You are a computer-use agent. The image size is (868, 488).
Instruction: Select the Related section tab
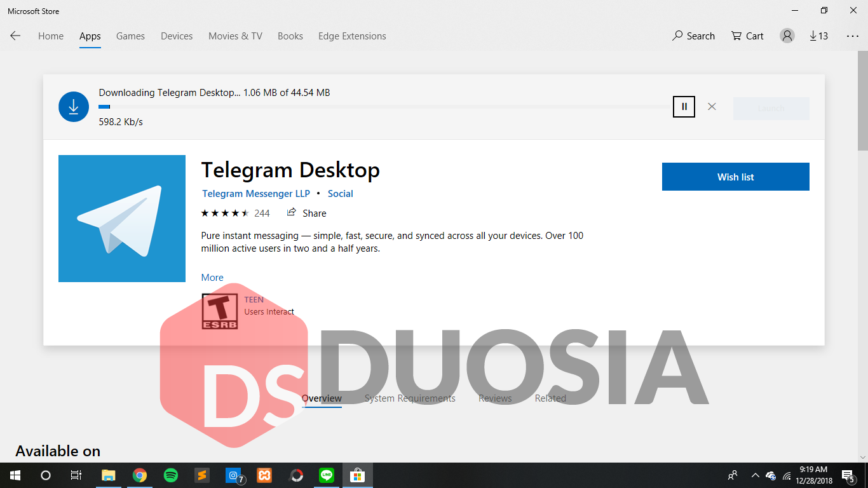[550, 398]
